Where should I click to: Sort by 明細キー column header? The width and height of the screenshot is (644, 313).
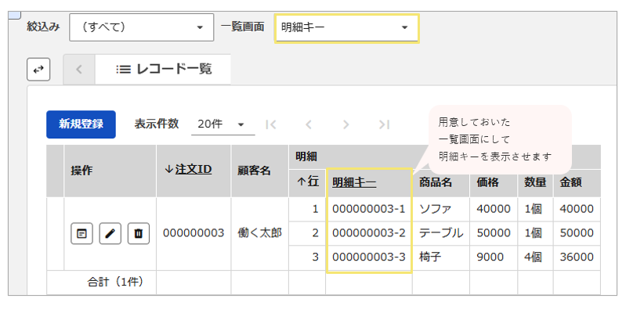pyautogui.click(x=354, y=183)
